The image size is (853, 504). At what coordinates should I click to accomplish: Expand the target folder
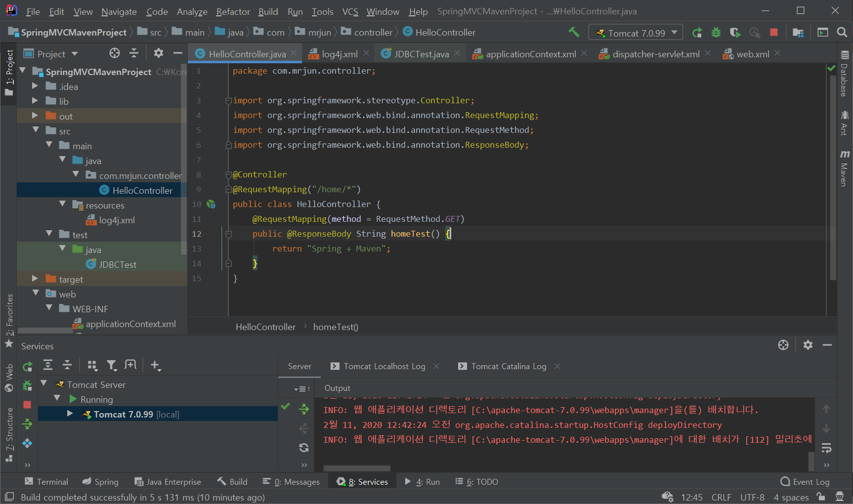coord(35,279)
